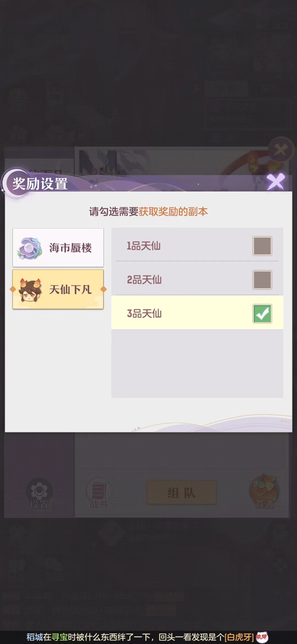The image size is (297, 644).
Task: Check the 1品天仙 checkbox
Action: click(x=262, y=246)
